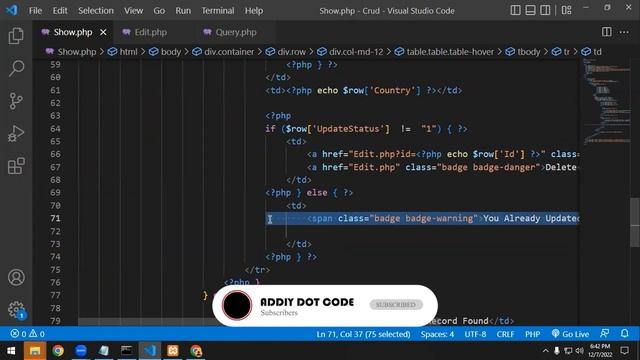Change end of line sequence CRLF
640x360 pixels.
point(505,334)
